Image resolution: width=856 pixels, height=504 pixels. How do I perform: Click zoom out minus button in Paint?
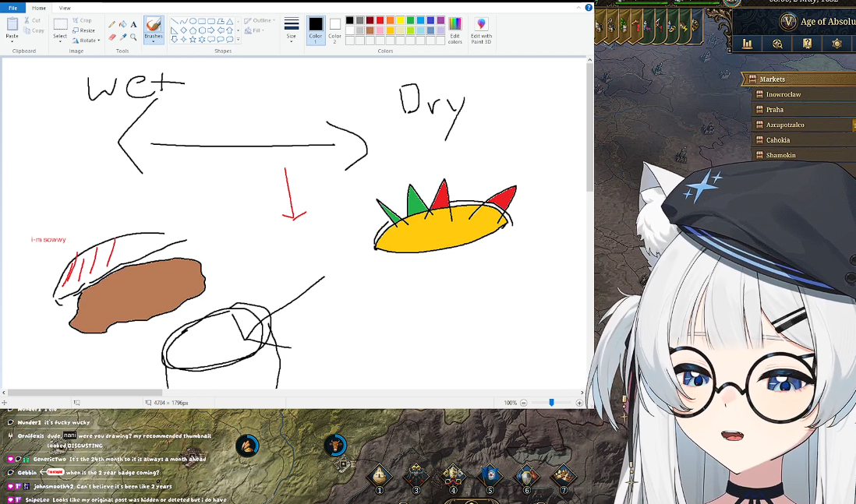524,403
